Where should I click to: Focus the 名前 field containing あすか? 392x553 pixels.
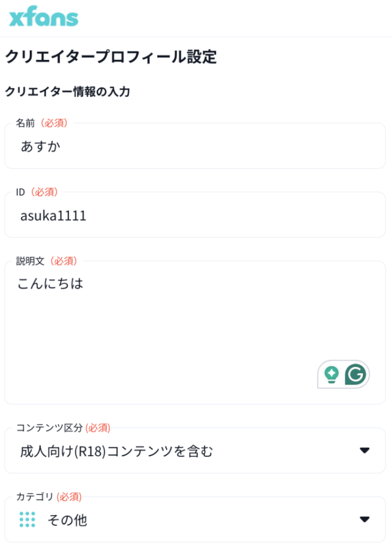point(194,146)
